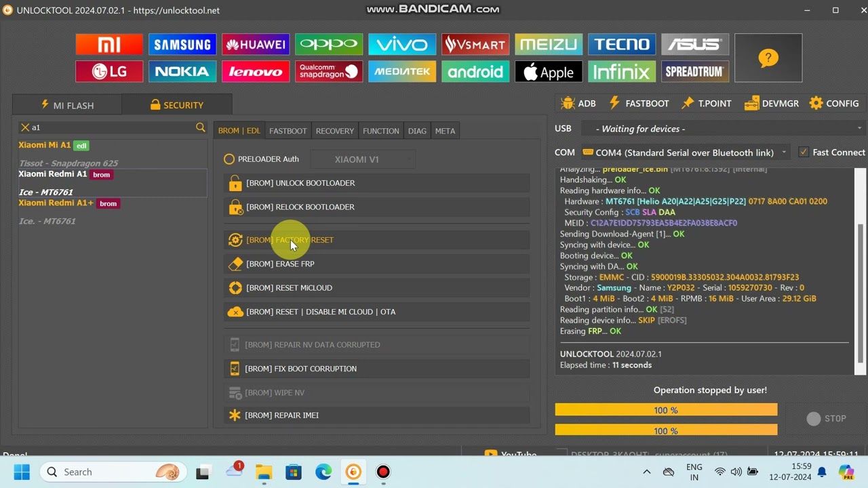Click the taskbar Search box
The height and width of the screenshot is (488, 868).
[113, 472]
